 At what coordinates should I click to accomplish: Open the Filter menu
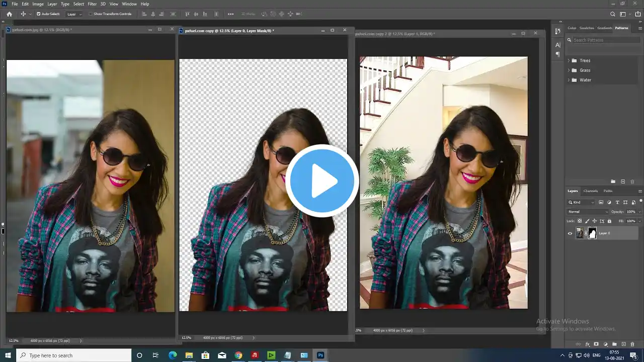[x=92, y=4]
